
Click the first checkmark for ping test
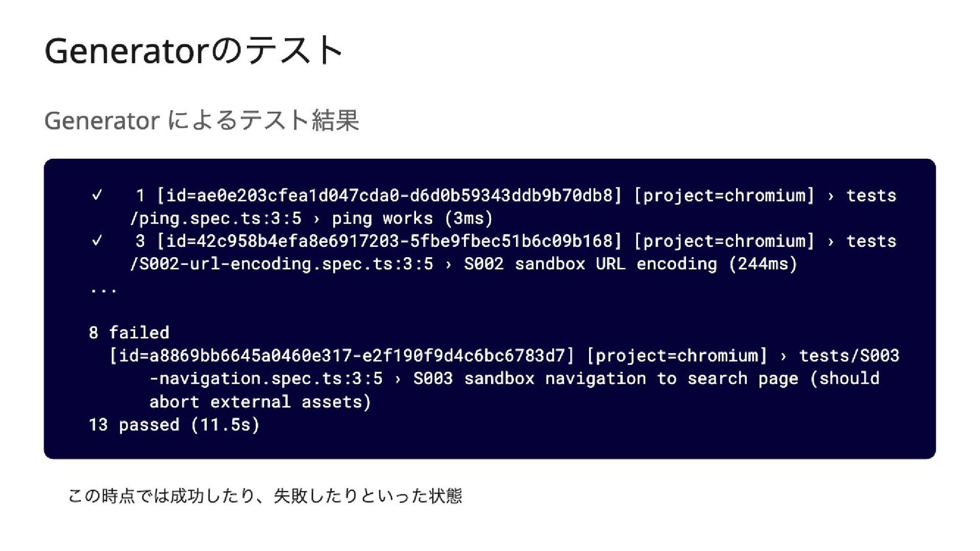[96, 195]
